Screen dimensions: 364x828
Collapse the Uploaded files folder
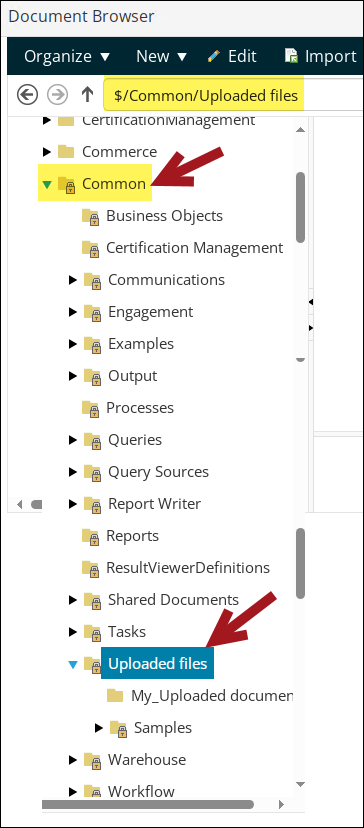pyautogui.click(x=73, y=664)
